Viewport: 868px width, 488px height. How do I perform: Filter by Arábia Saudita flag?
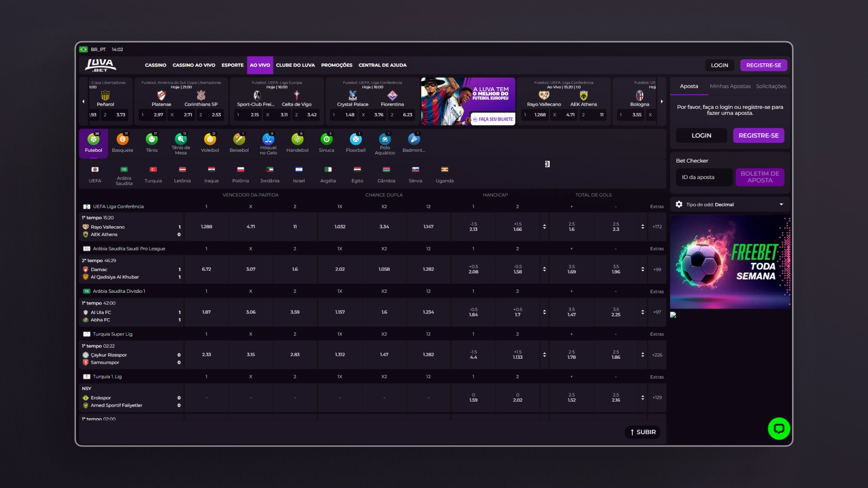click(124, 175)
